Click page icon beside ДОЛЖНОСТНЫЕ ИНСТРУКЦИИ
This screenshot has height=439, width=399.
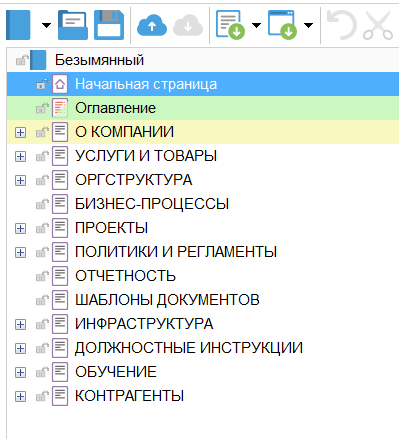pyautogui.click(x=60, y=348)
